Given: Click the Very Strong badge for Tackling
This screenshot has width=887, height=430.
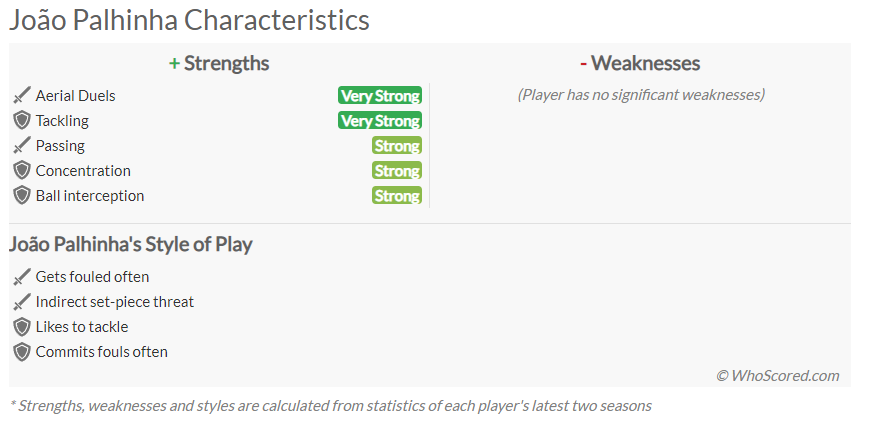Looking at the screenshot, I should [380, 121].
